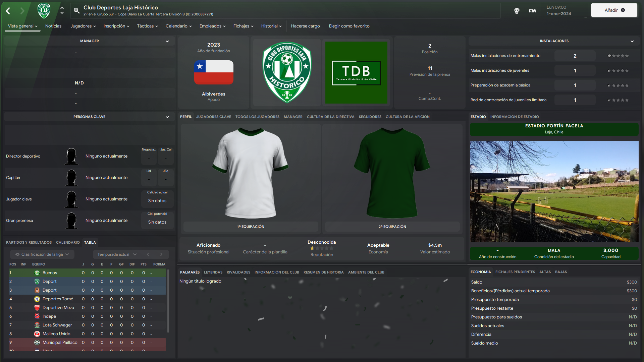Click the league table scrollbar

(168, 302)
